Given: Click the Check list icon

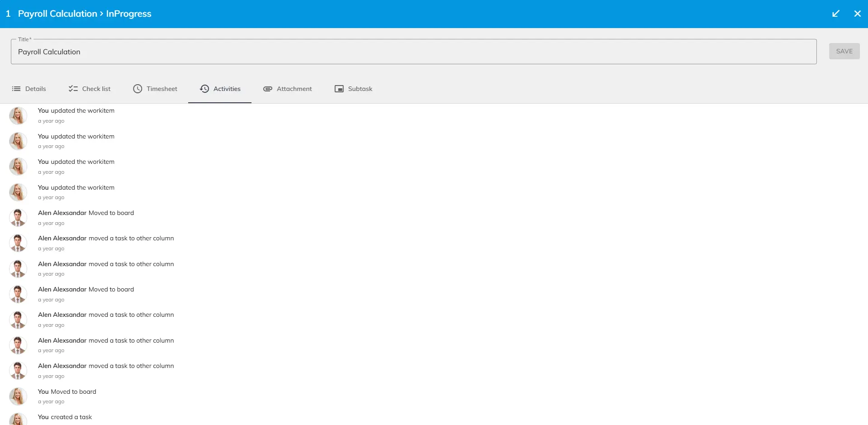Looking at the screenshot, I should 73,89.
